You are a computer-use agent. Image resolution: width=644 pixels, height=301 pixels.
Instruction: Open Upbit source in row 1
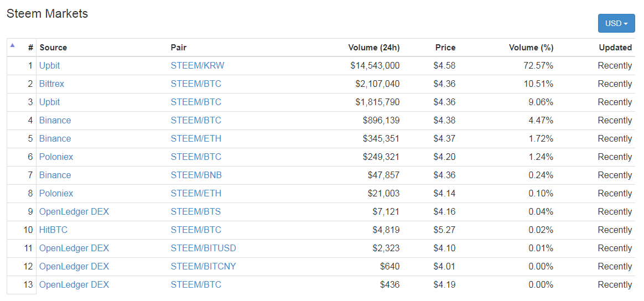click(x=49, y=65)
